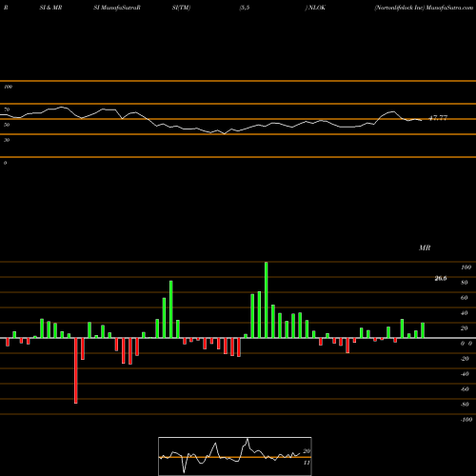Click the tallest green MR bar
Viewport: 476px width, 476px height.
pos(266,300)
